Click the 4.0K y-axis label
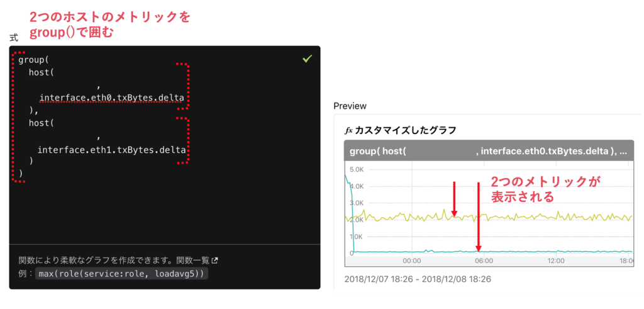The image size is (644, 309). pos(357,186)
